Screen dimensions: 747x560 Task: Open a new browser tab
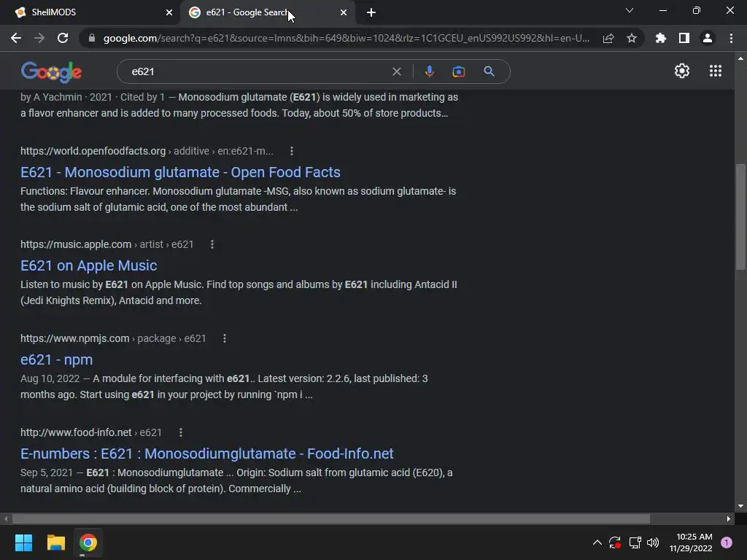(371, 12)
